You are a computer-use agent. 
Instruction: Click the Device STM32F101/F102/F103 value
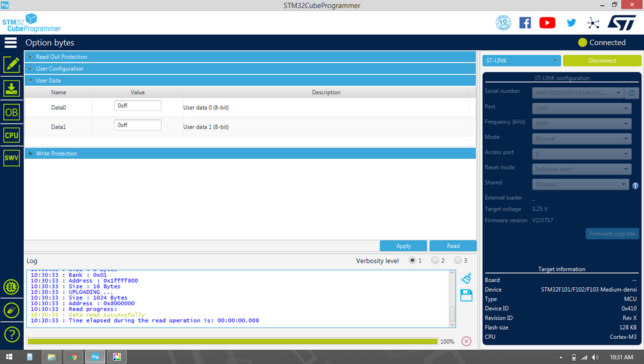coord(589,290)
